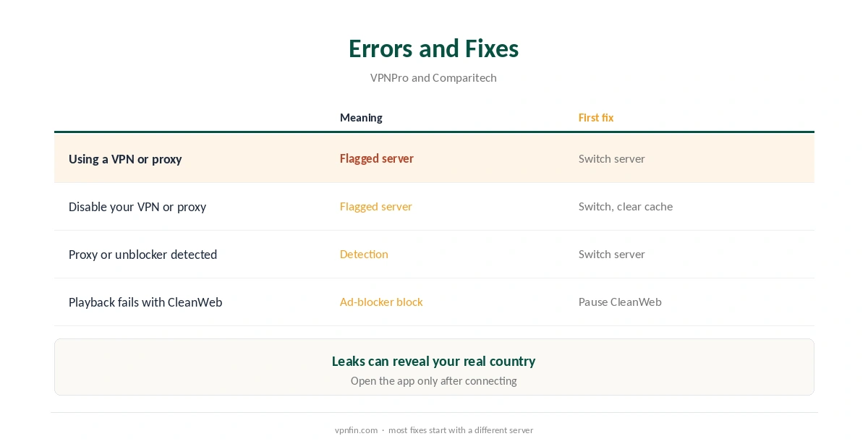Open the vpnfin.com footer link

pyautogui.click(x=356, y=430)
